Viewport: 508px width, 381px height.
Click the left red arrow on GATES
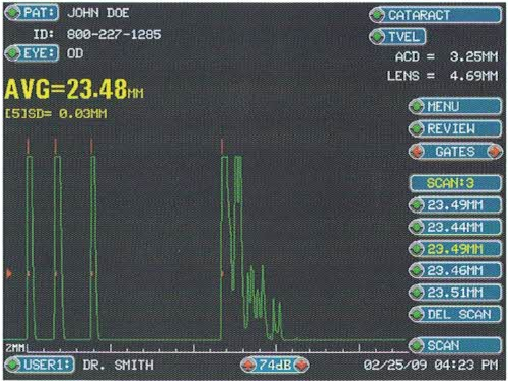click(417, 152)
